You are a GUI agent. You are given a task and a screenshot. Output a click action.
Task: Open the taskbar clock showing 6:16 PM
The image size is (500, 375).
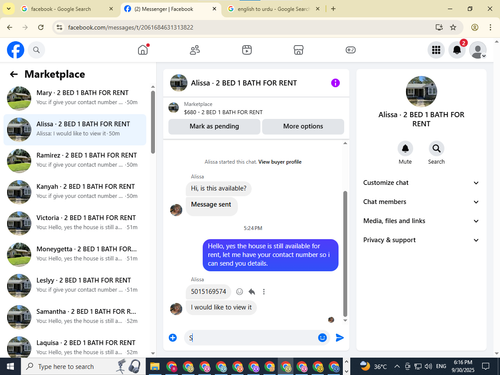[x=463, y=367]
